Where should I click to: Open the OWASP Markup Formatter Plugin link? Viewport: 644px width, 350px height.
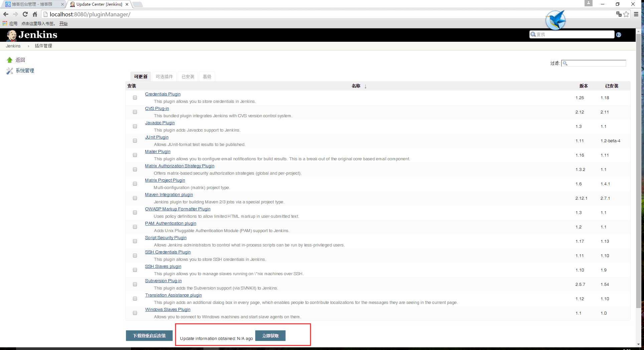click(178, 209)
